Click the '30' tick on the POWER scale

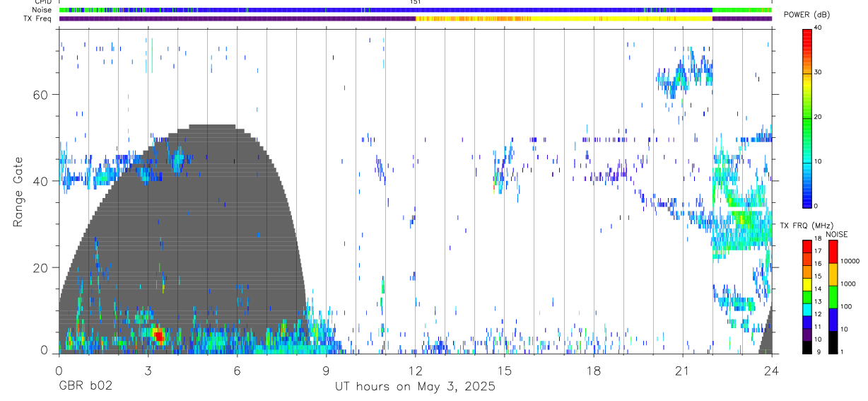[819, 72]
